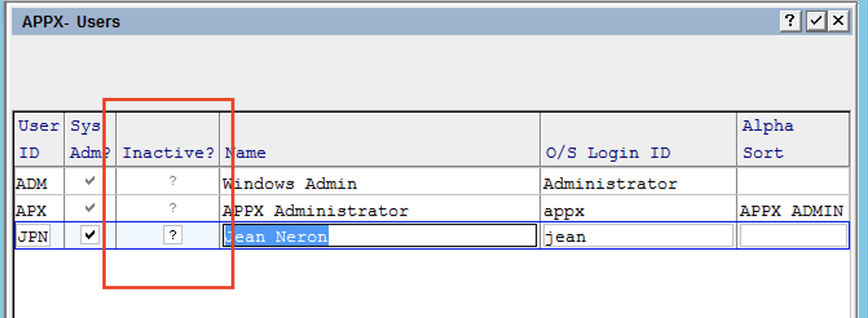The width and height of the screenshot is (868, 318).
Task: Click the help question mark button in title bar
Action: click(790, 21)
